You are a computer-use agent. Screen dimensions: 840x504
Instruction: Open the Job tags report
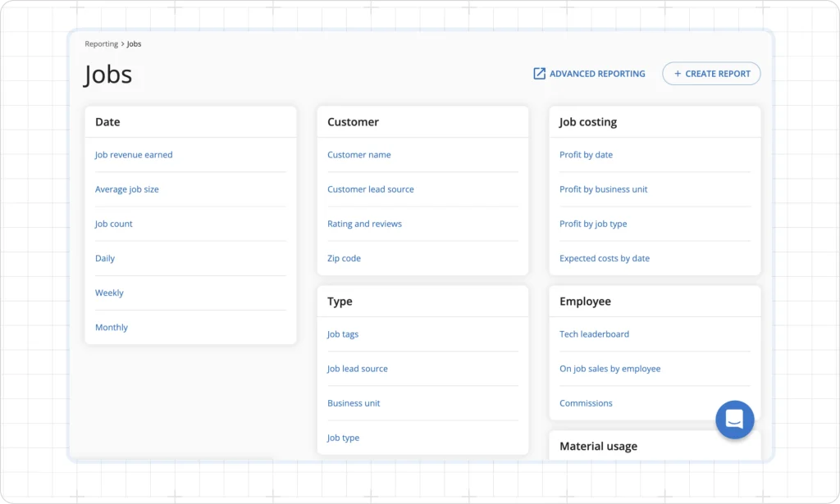pyautogui.click(x=343, y=334)
